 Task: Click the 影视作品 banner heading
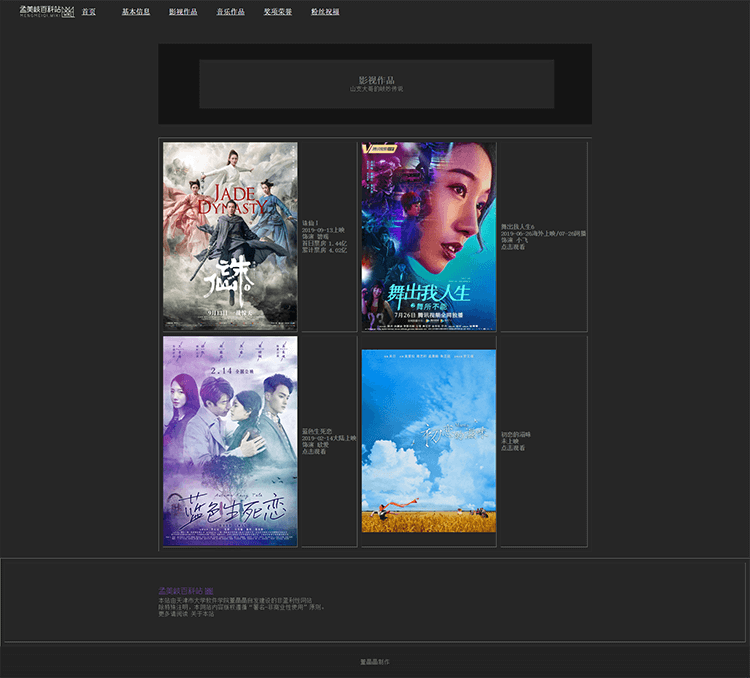[x=376, y=80]
